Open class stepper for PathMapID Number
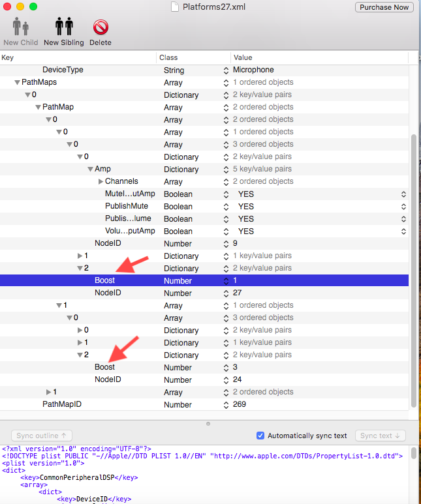 (226, 405)
